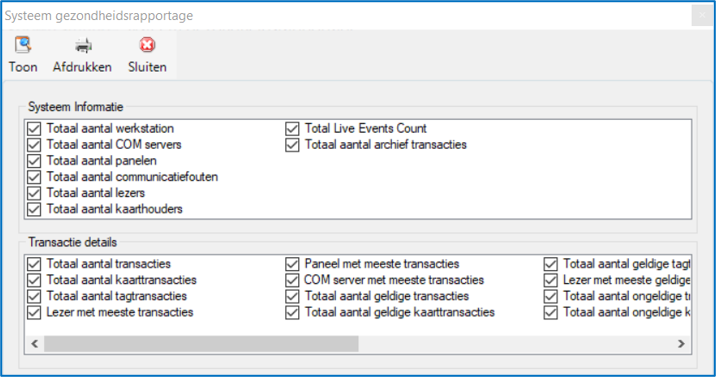Toggle Totaal aantal panelen checkbox
The width and height of the screenshot is (716, 377).
[x=34, y=161]
